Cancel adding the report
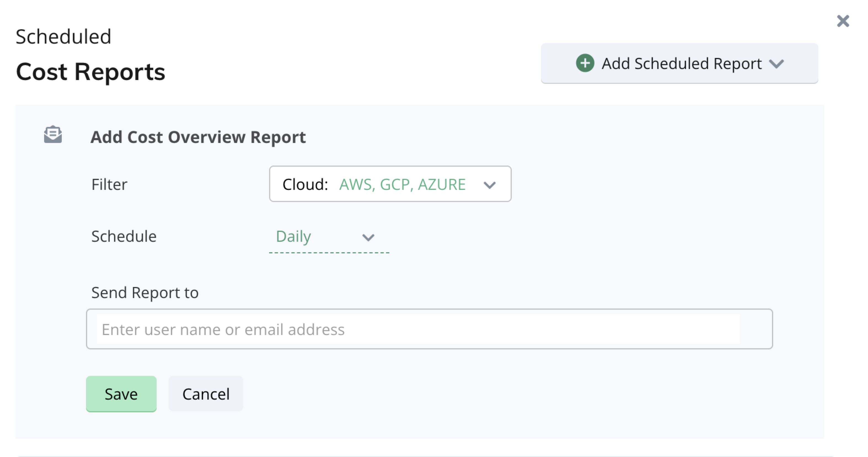Screen dimensions: 868x457 point(206,394)
